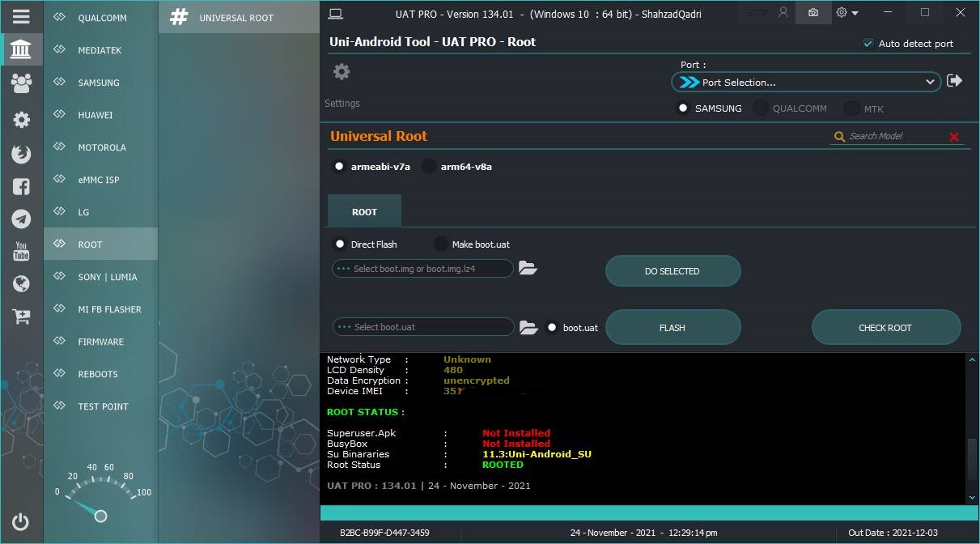The image size is (980, 544).
Task: Click the Select boot.uat input field
Action: 423,327
